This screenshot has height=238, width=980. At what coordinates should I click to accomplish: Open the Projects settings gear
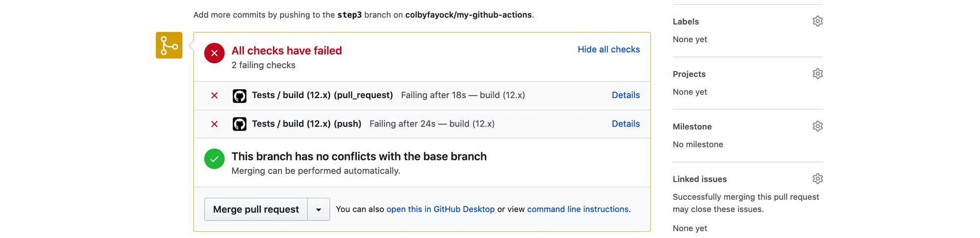coord(817,74)
